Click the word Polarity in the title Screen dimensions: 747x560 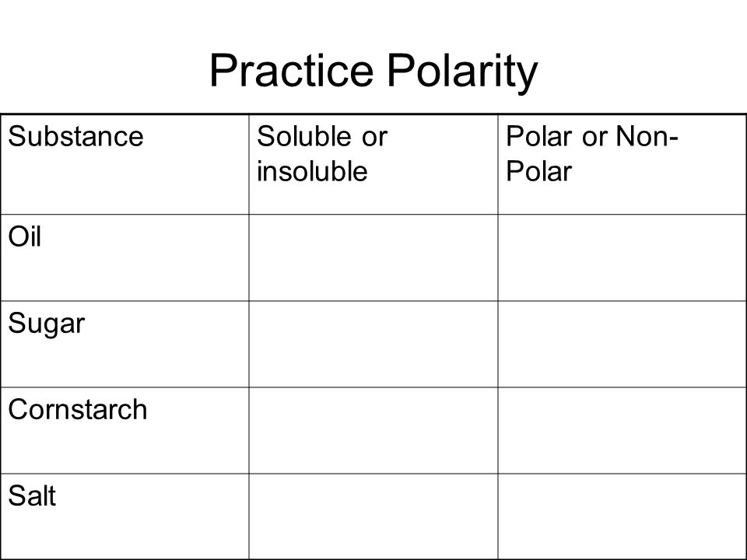(462, 72)
